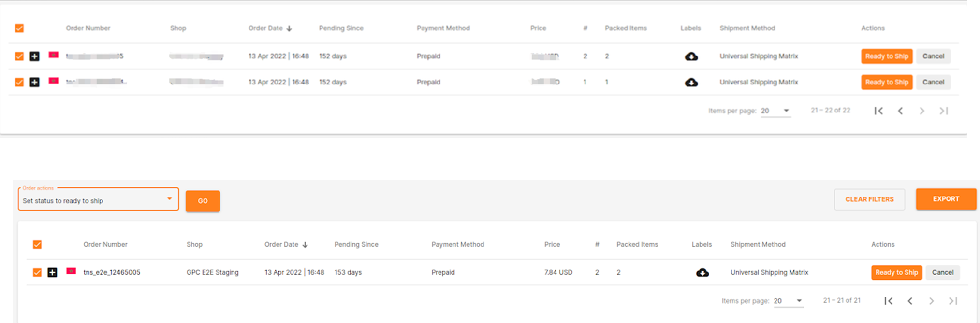This screenshot has width=980, height=323.
Task: Expand order tns_e2e_12465005 with plus icon
Action: point(52,273)
